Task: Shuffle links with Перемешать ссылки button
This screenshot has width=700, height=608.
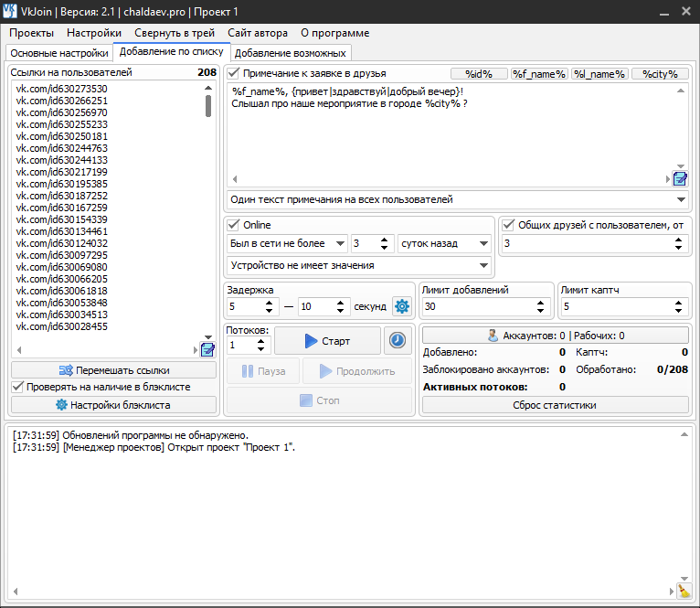Action: click(x=114, y=370)
